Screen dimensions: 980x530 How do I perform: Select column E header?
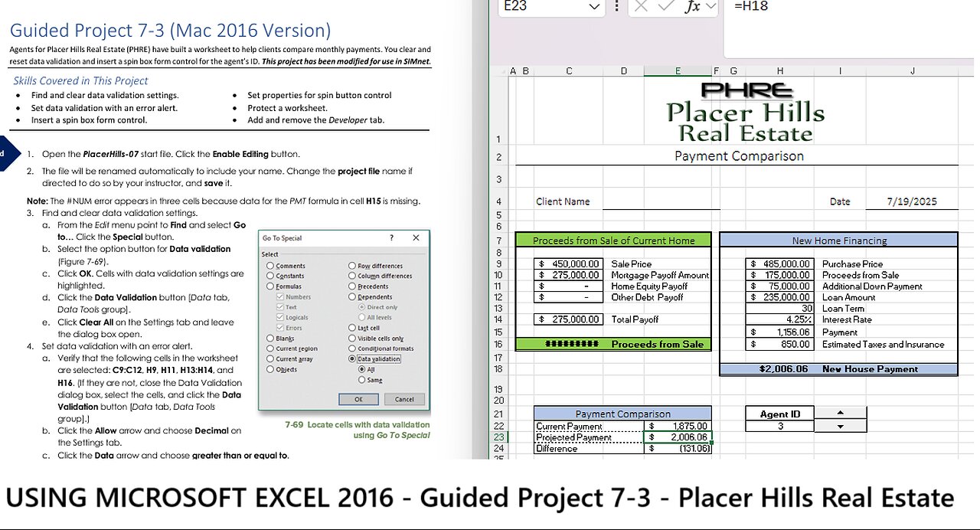point(678,71)
